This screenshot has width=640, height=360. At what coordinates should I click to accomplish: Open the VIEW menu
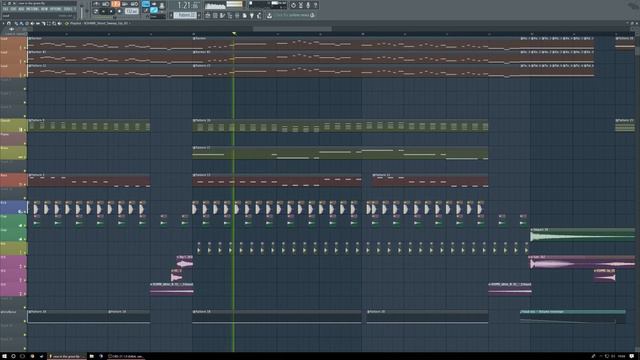tap(44, 9)
